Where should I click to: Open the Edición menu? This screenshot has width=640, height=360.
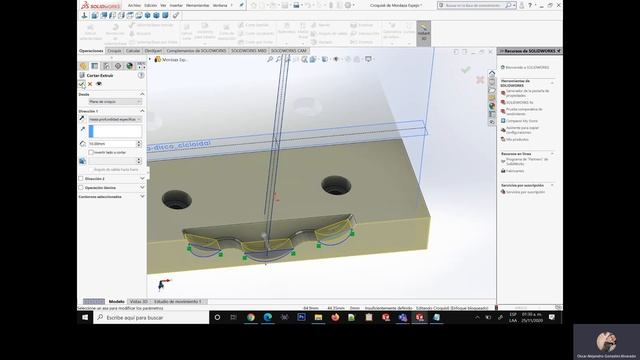[x=150, y=6]
